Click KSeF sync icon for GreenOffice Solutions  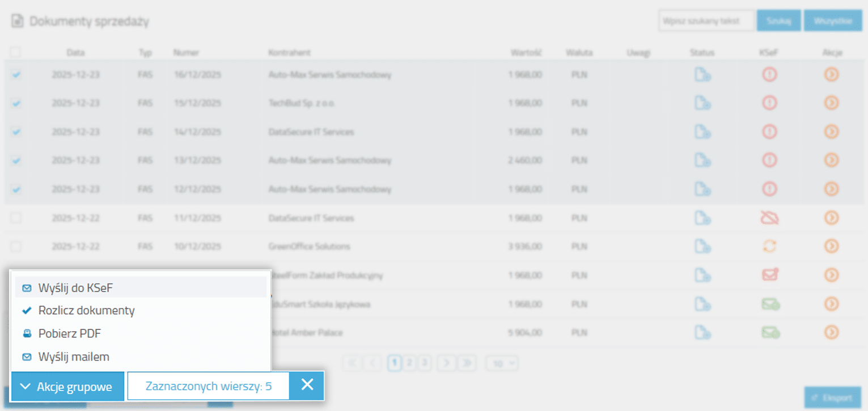tap(769, 246)
